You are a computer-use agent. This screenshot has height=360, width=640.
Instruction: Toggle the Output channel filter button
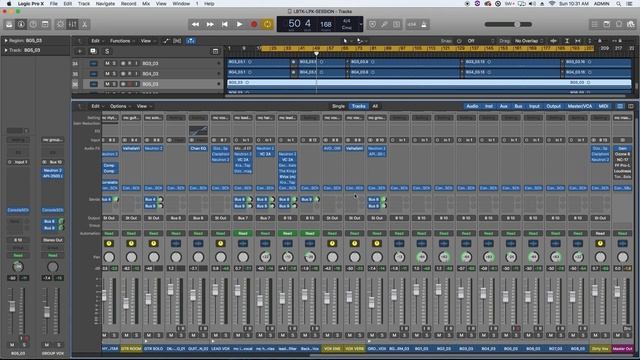(553, 106)
